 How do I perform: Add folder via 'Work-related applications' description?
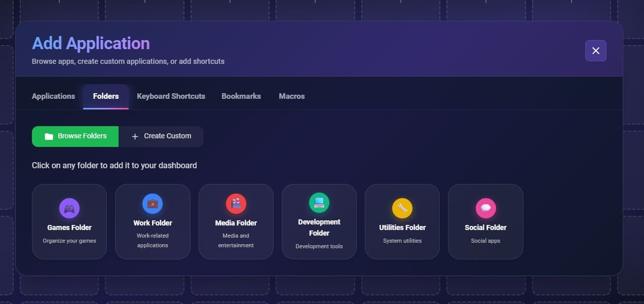153,241
